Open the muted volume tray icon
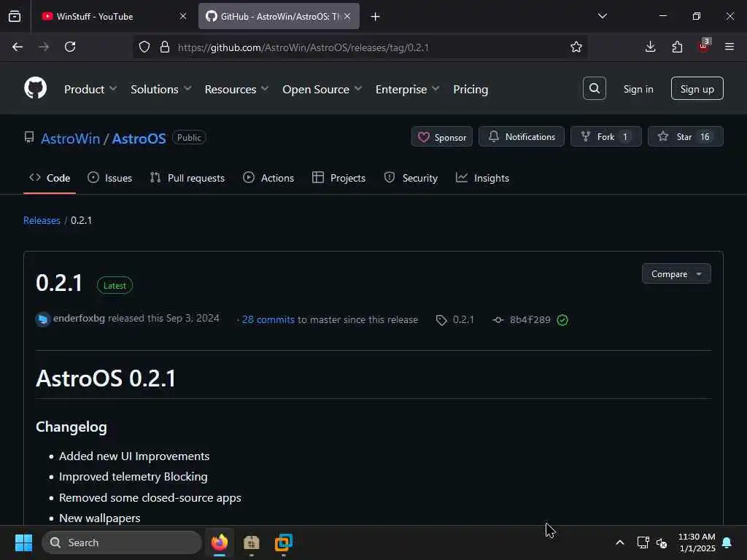The width and height of the screenshot is (747, 560). point(662,542)
